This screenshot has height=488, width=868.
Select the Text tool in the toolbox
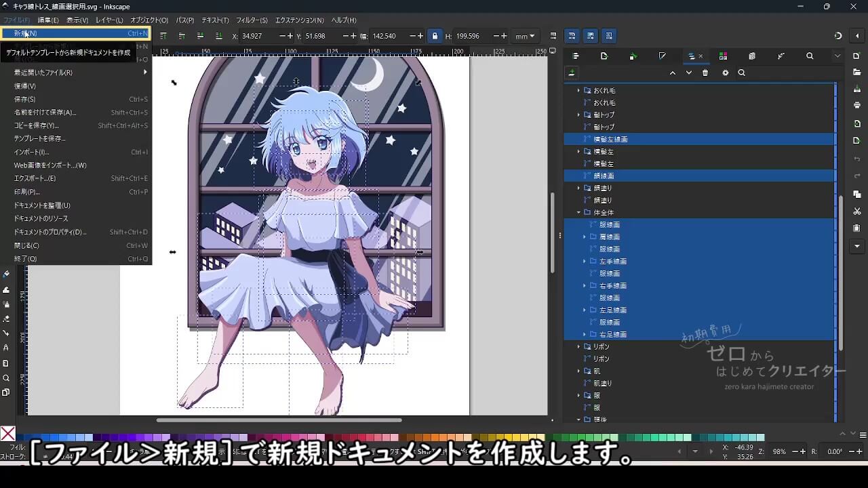6,348
